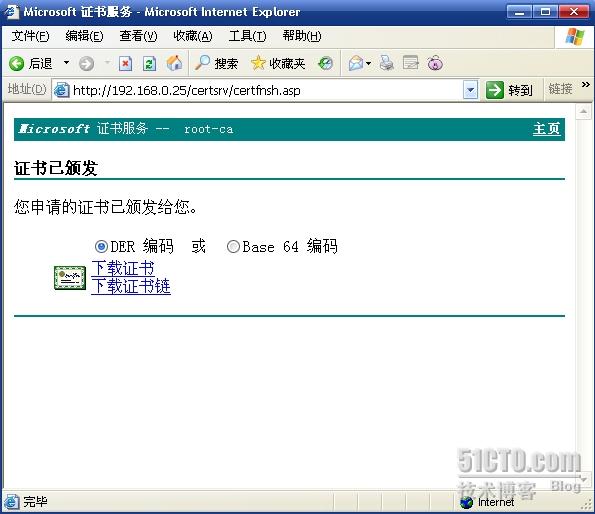The height and width of the screenshot is (514, 595).
Task: Click the Windows flag logo in menu bar
Action: [575, 37]
